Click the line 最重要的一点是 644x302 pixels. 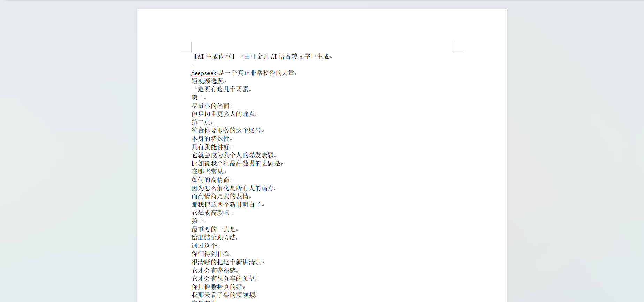[x=214, y=229]
